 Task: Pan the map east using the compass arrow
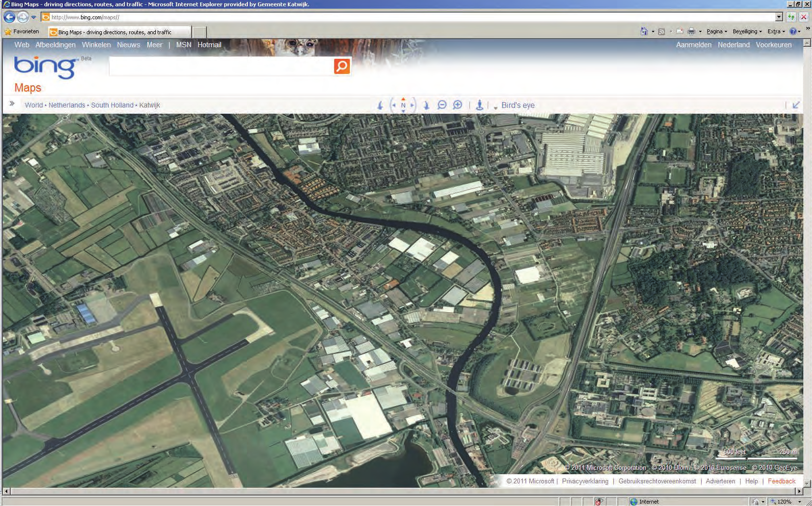tap(412, 105)
